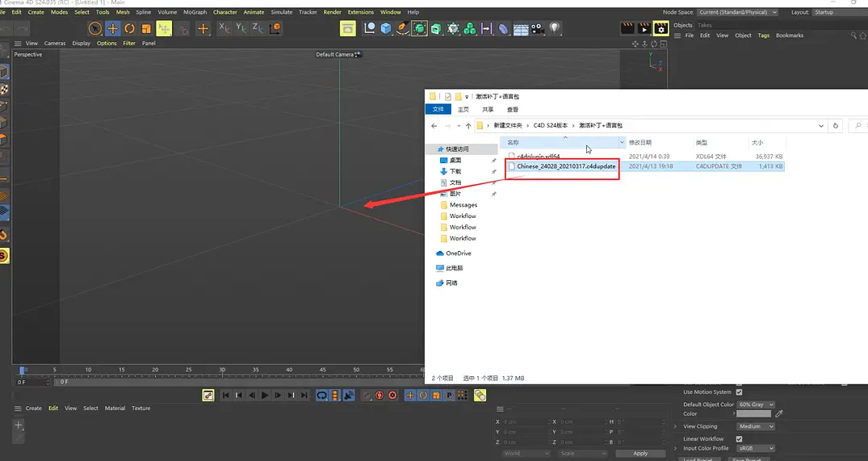Image resolution: width=868 pixels, height=461 pixels.
Task: Click Record Active Objects button
Action: click(366, 395)
